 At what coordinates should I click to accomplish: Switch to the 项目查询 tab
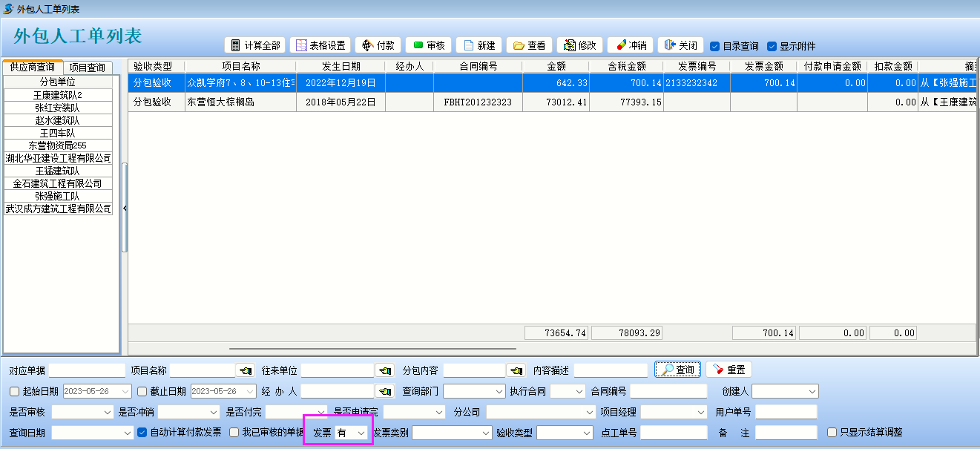coord(87,68)
